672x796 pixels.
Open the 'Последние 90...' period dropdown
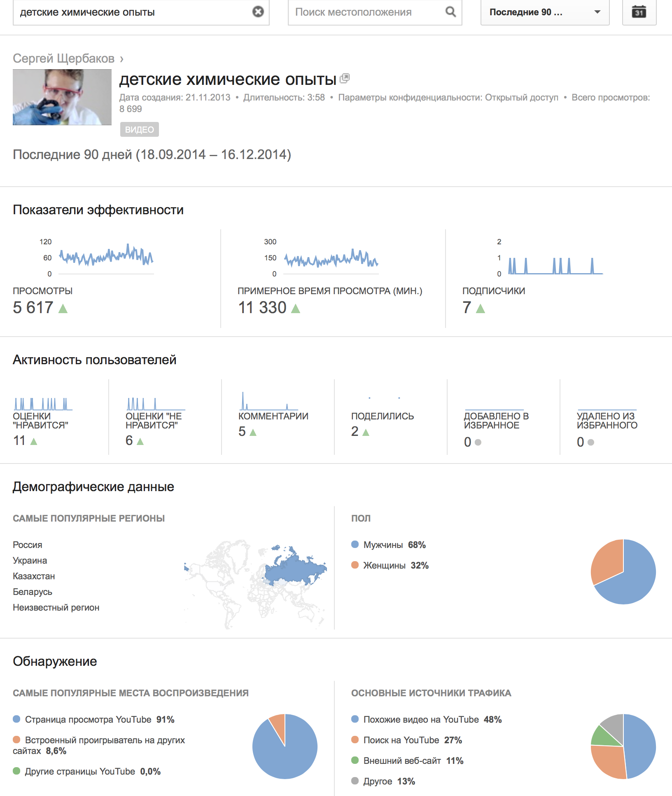[545, 12]
